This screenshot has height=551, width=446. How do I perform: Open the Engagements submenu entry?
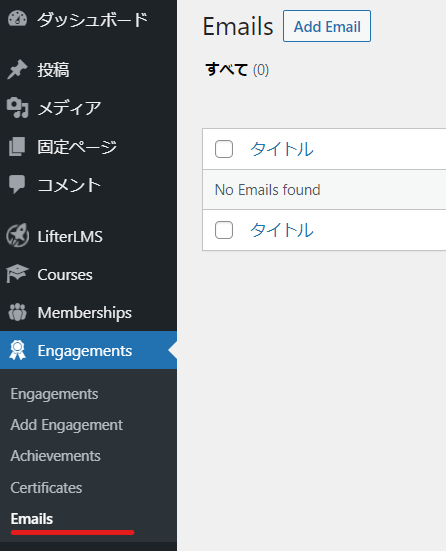[54, 394]
